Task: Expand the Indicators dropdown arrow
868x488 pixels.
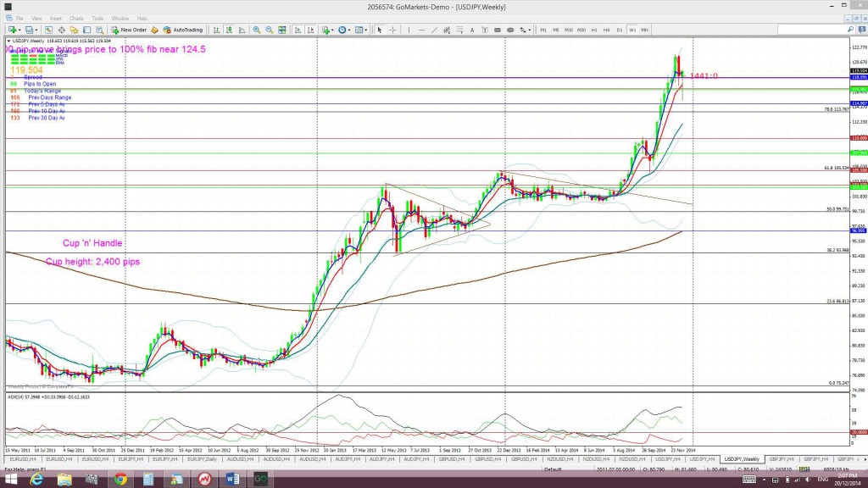Action: [x=332, y=30]
